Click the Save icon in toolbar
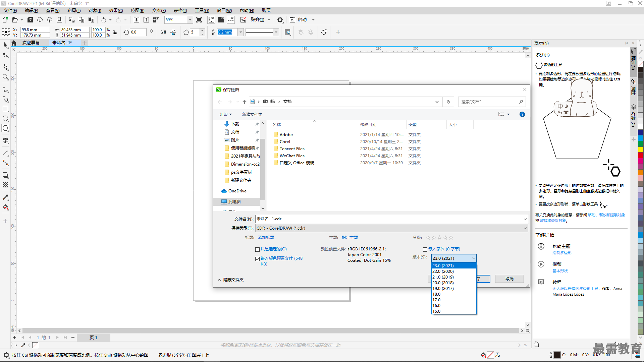Viewport: 644px width, 362px height. (x=30, y=20)
